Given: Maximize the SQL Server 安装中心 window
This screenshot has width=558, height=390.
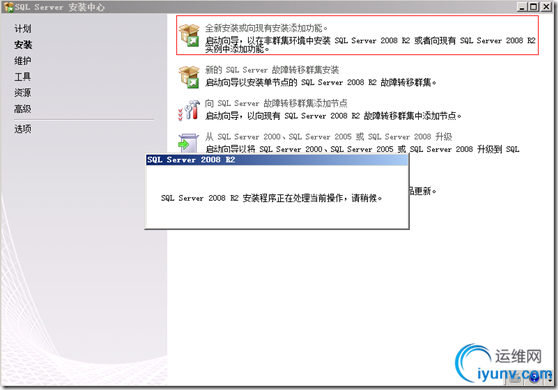Looking at the screenshot, I should pyautogui.click(x=533, y=6).
